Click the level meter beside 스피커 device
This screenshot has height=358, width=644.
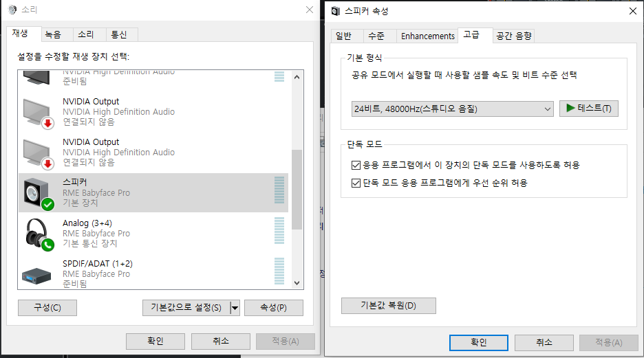tap(279, 190)
